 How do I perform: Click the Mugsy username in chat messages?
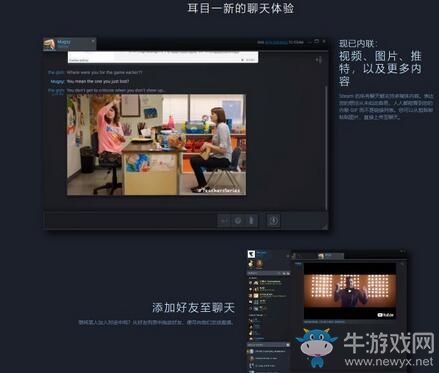(x=57, y=81)
